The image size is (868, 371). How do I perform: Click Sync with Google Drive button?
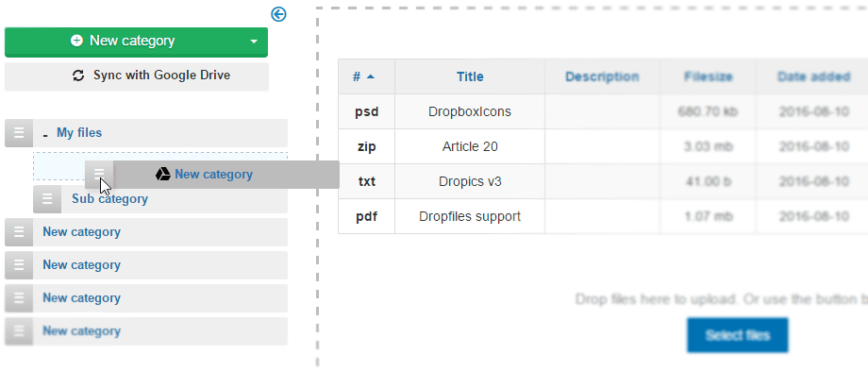(137, 76)
